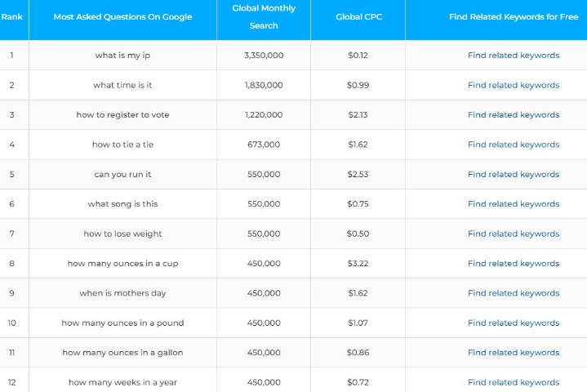This screenshot has width=587, height=392.
Task: Find related keywords for 'how many ounces in a pound'
Action: click(x=514, y=323)
